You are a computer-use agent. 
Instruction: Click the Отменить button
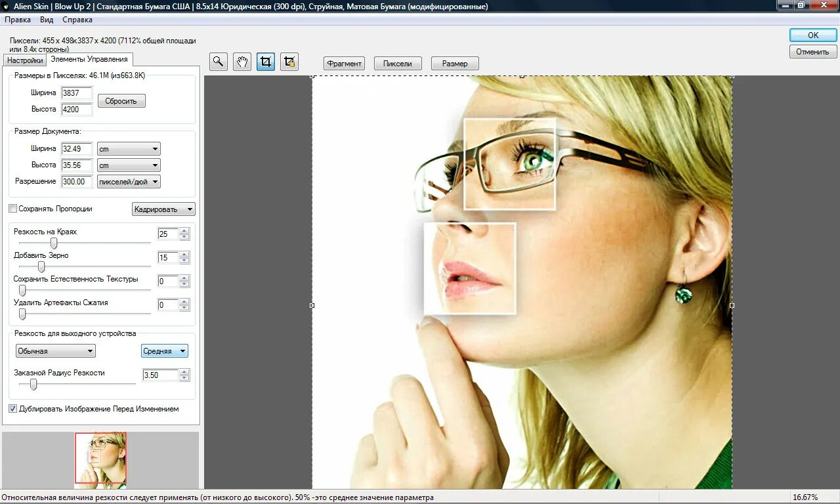813,52
